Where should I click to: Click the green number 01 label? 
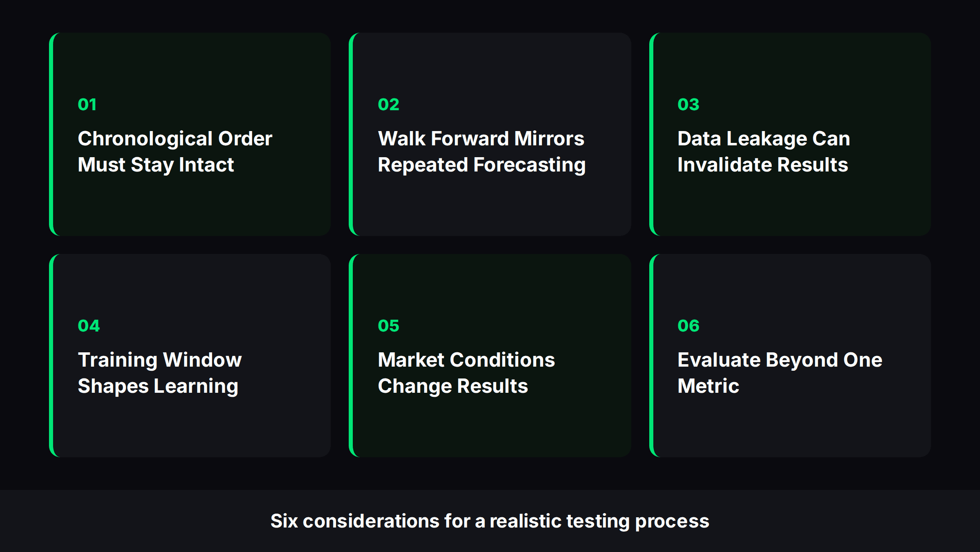coord(87,105)
